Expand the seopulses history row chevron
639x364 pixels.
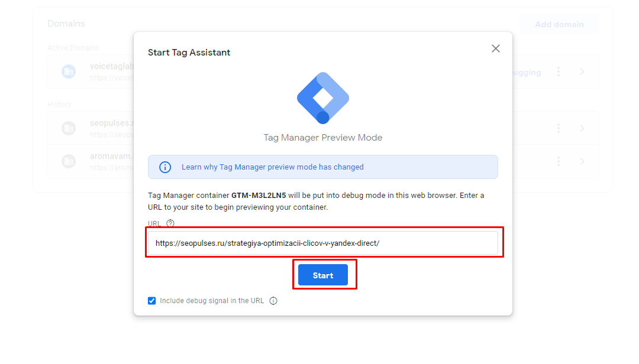(583, 128)
